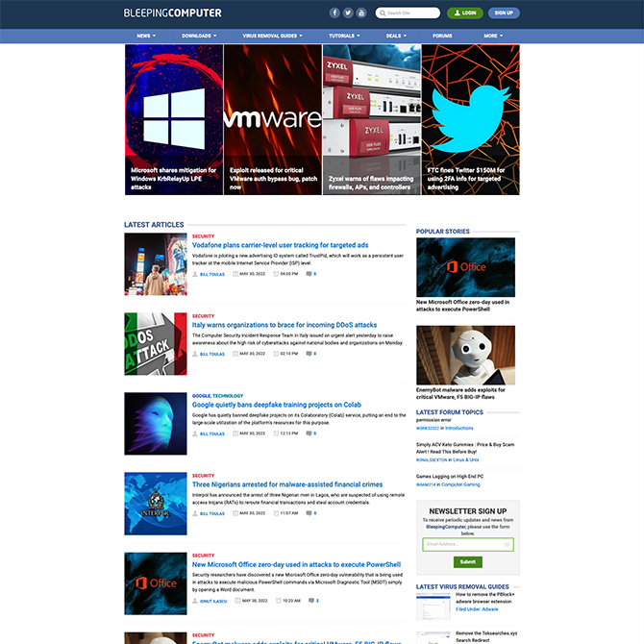
Task: Open popular story Office image
Action: [x=465, y=267]
